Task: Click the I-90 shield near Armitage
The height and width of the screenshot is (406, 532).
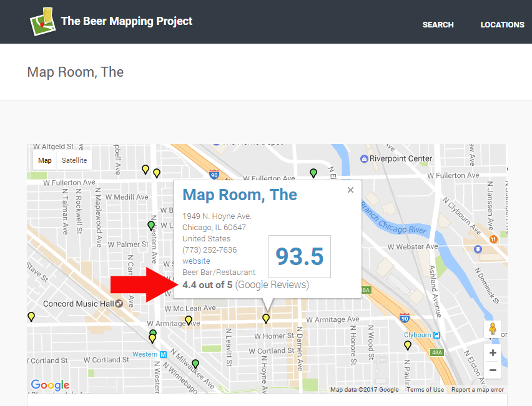Action: pos(405,318)
